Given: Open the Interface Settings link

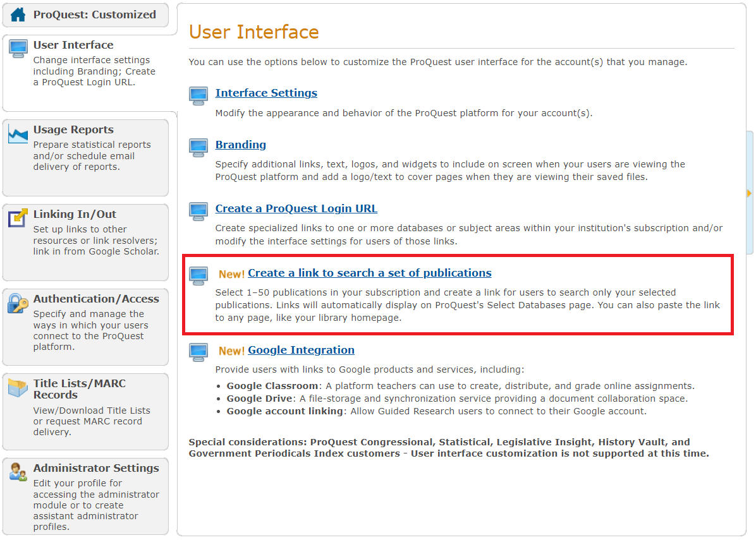Looking at the screenshot, I should [x=266, y=93].
